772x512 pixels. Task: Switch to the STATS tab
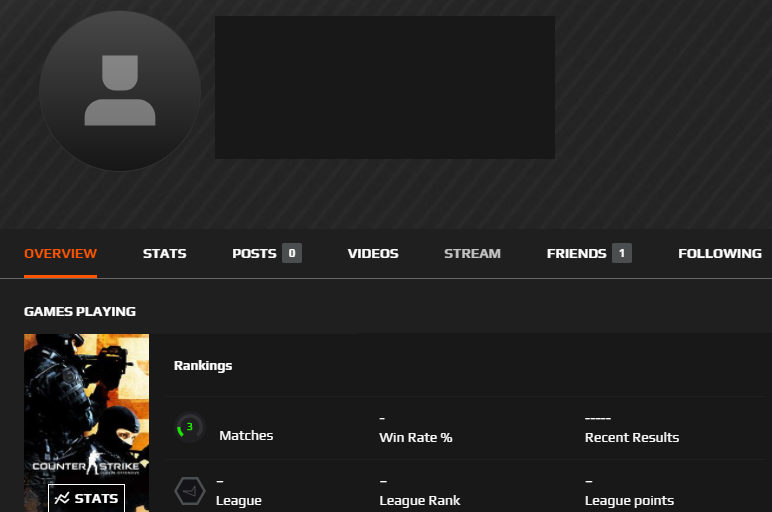pyautogui.click(x=164, y=254)
